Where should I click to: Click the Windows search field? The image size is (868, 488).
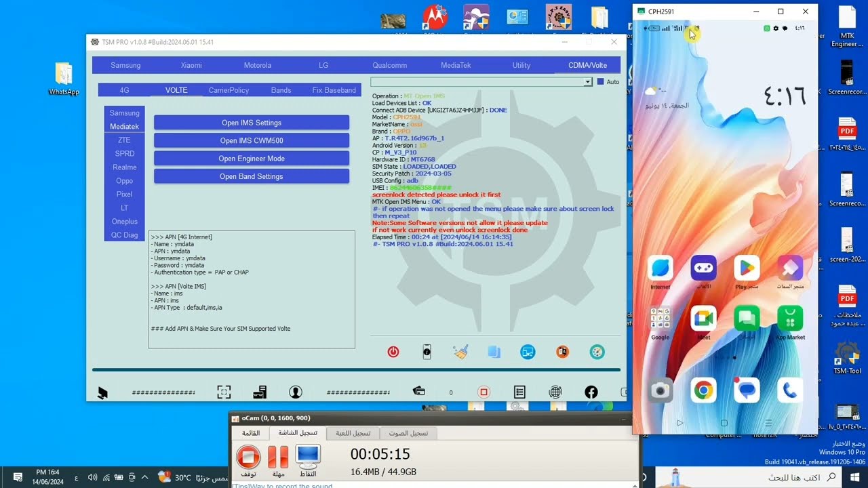point(746,478)
